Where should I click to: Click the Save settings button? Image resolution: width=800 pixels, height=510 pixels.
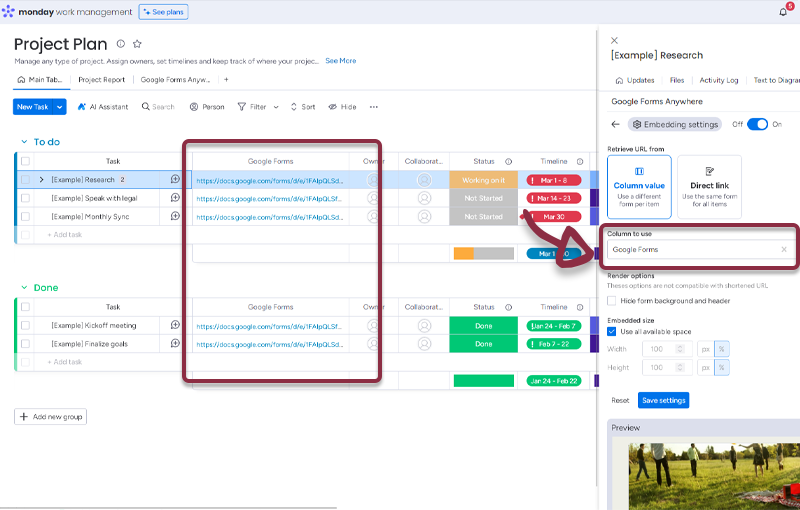click(x=663, y=400)
